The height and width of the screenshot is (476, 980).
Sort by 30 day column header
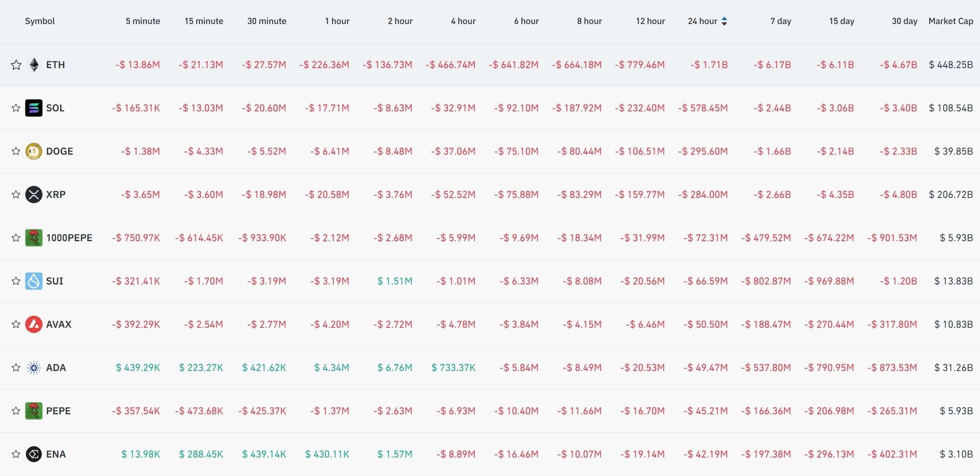(x=905, y=21)
